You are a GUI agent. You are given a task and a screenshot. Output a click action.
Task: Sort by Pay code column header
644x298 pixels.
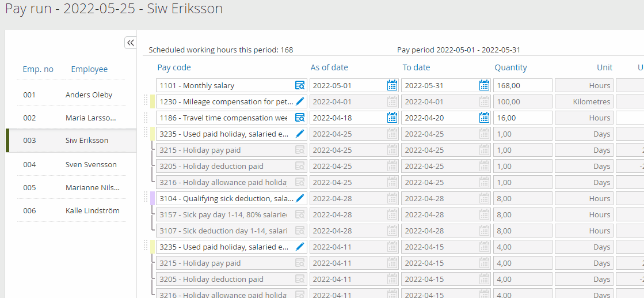(x=174, y=67)
